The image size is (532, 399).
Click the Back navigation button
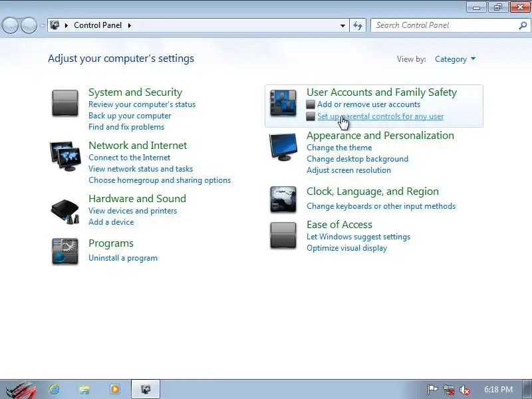click(10, 25)
